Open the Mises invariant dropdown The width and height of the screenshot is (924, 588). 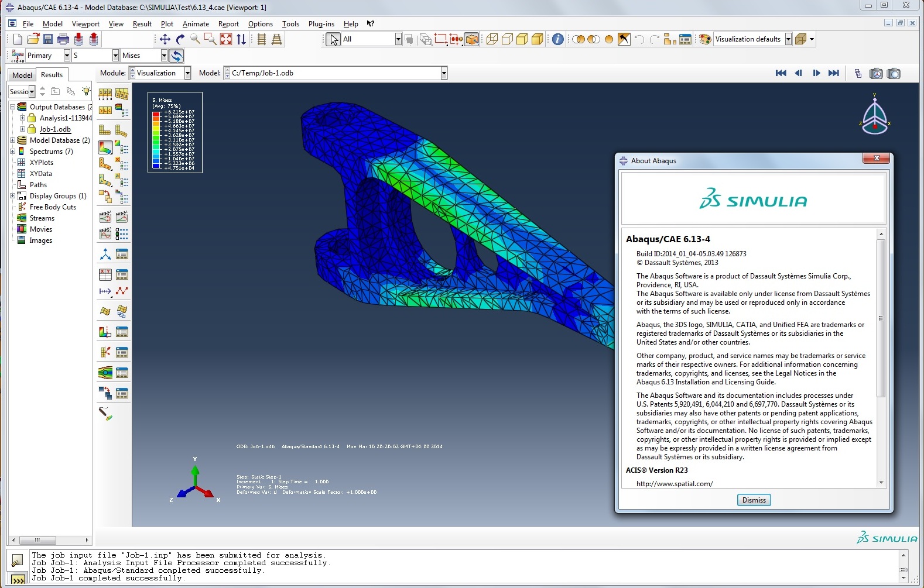coord(164,56)
